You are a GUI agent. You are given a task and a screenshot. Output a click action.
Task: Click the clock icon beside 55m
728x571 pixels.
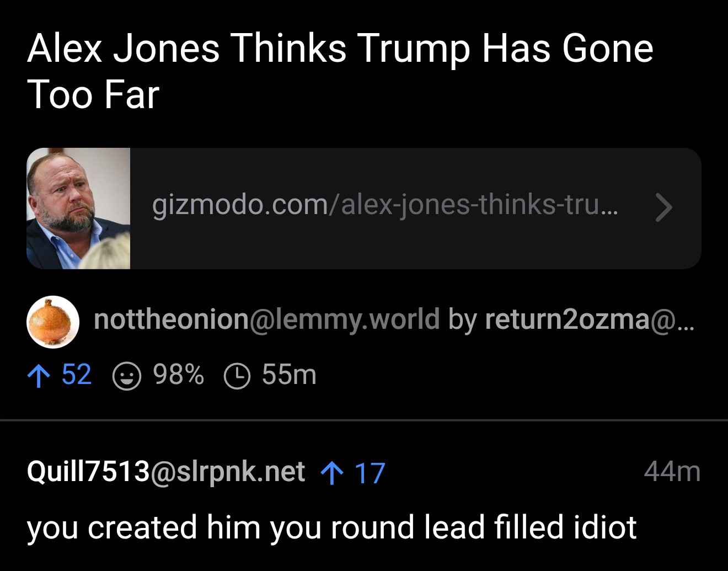pyautogui.click(x=237, y=376)
